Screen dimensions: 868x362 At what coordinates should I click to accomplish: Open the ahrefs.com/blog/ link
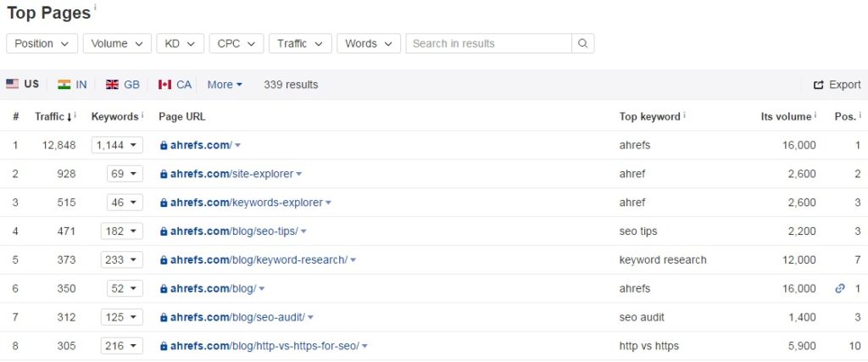point(213,288)
